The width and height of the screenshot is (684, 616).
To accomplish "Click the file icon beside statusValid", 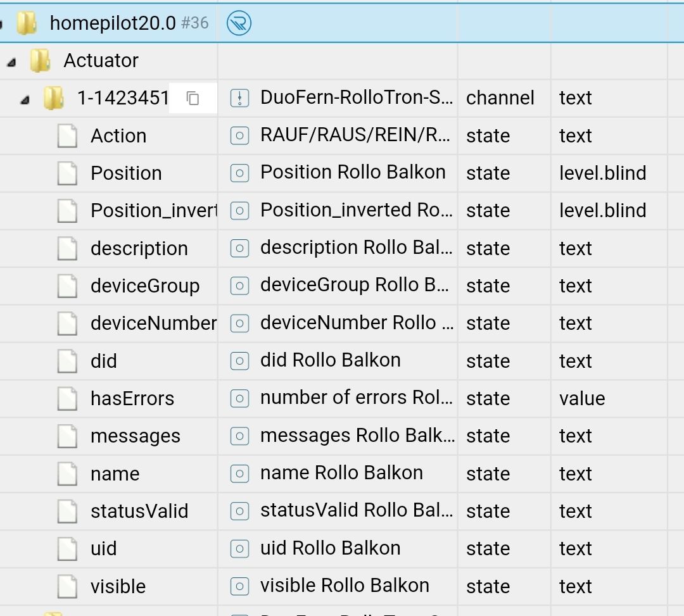I will pos(67,512).
